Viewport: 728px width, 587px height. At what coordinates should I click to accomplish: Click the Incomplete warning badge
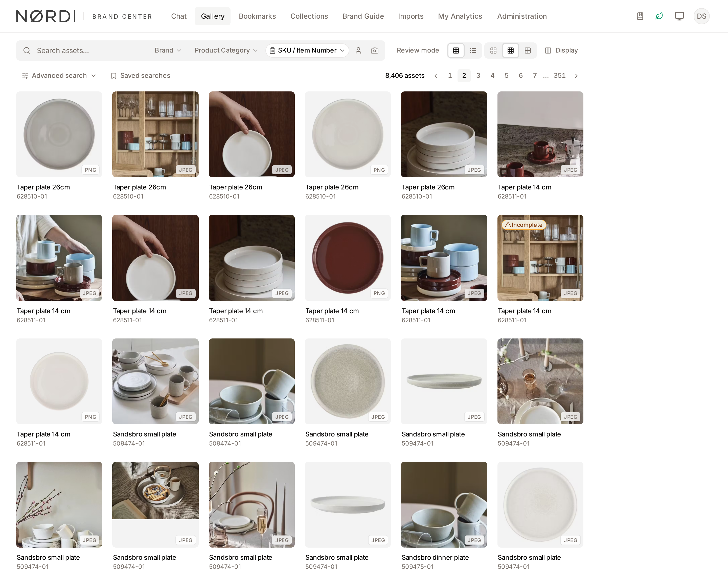click(524, 225)
